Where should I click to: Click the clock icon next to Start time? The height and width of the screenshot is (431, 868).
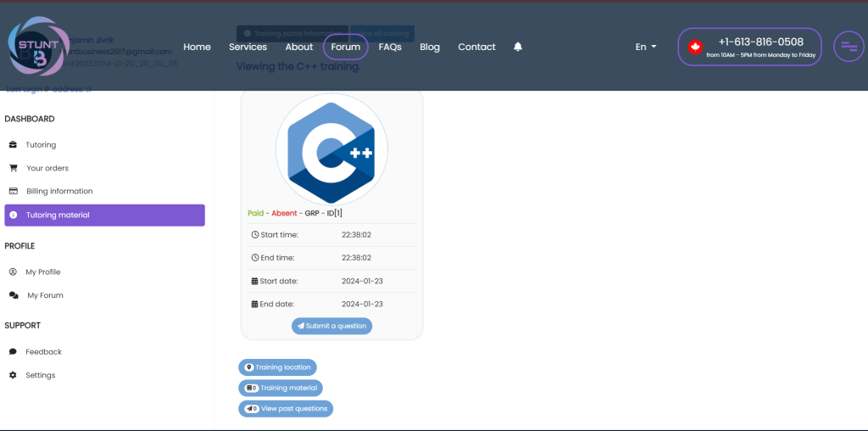(x=255, y=235)
